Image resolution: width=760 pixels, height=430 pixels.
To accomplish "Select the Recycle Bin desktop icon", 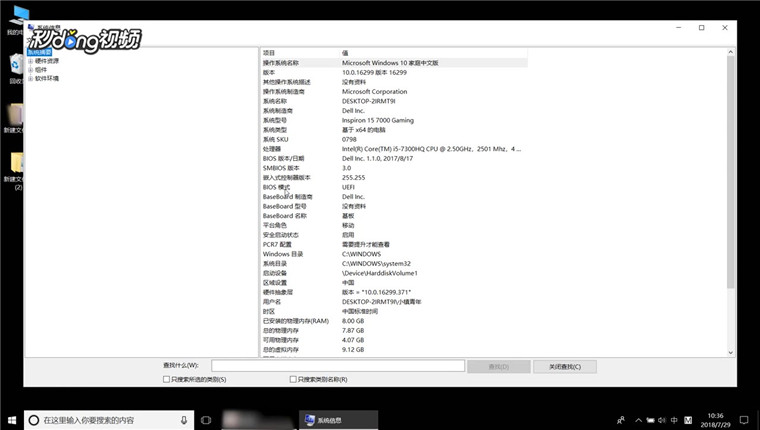I will [16, 69].
